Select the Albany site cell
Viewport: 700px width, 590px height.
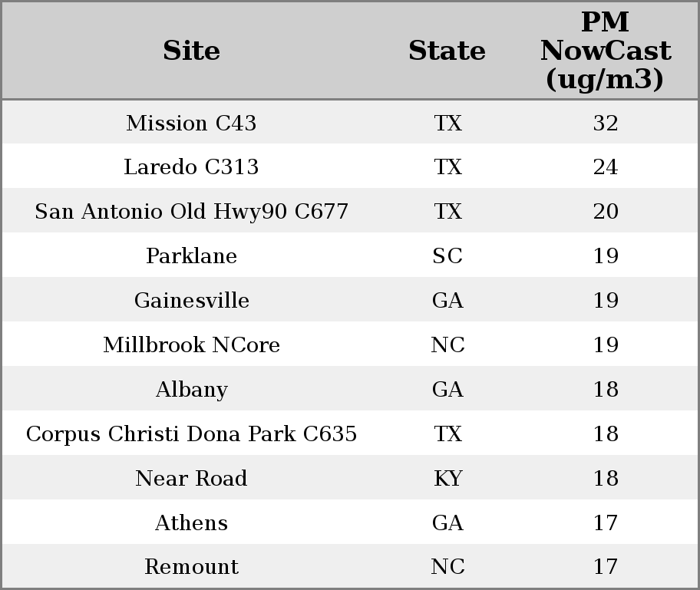tap(191, 389)
